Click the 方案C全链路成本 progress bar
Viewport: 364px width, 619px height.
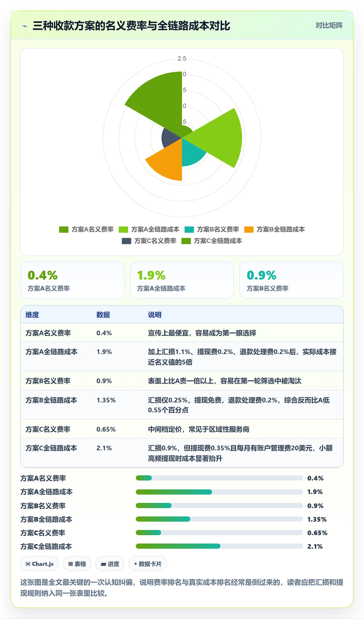[x=219, y=546]
